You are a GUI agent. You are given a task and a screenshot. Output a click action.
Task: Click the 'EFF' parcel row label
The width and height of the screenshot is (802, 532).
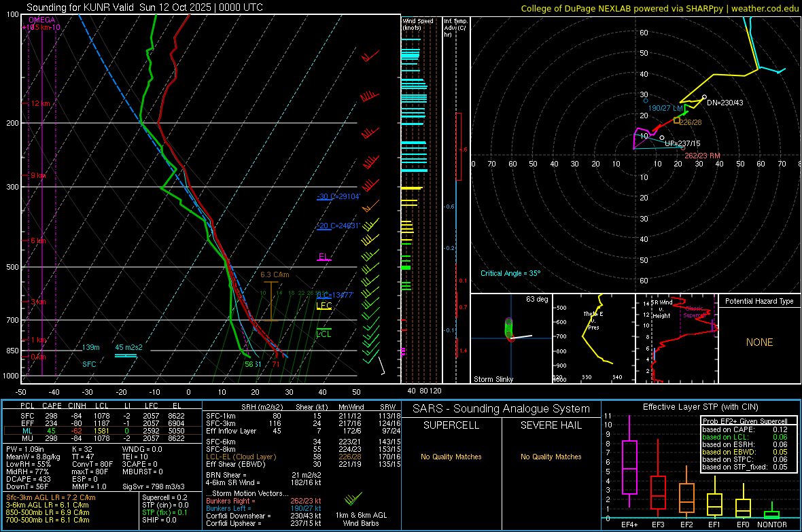(27, 423)
